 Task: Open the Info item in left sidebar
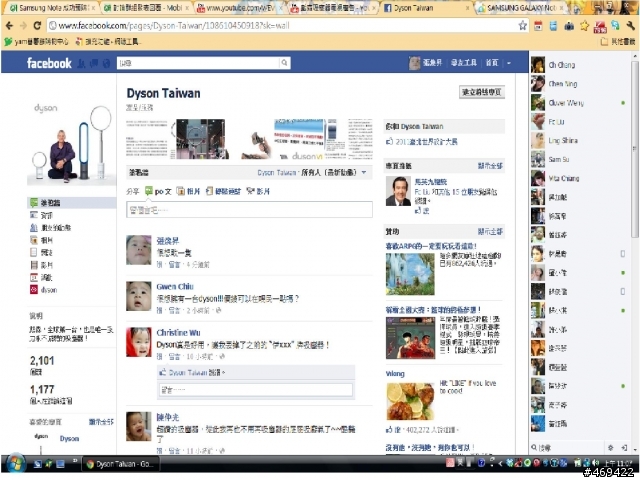[x=42, y=215]
